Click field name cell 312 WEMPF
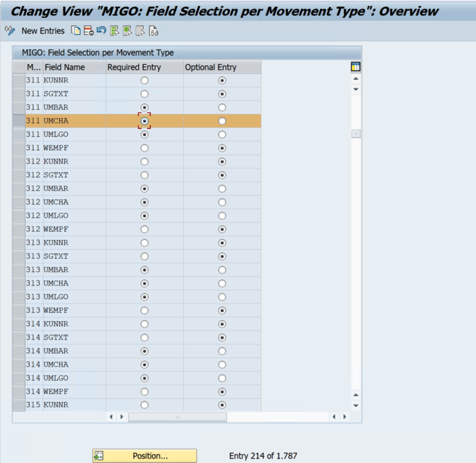 point(74,229)
